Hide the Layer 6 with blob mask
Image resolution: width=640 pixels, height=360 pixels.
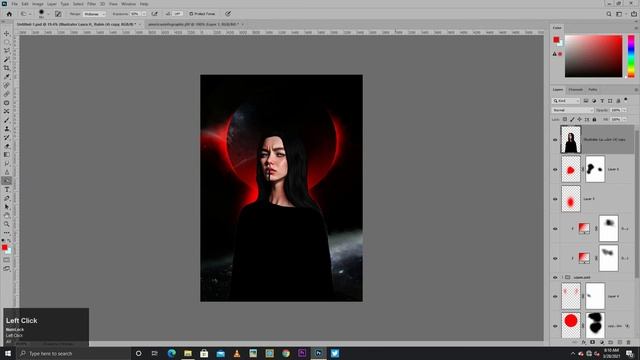pyautogui.click(x=555, y=169)
